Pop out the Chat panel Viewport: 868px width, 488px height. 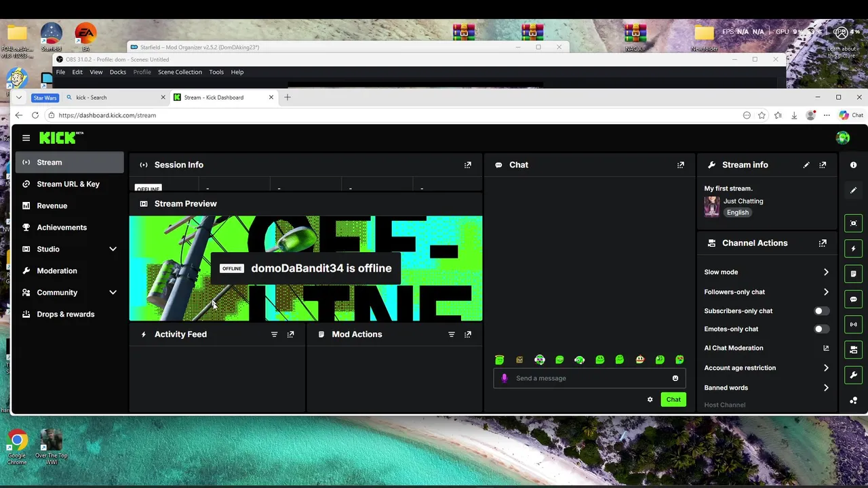click(x=680, y=165)
